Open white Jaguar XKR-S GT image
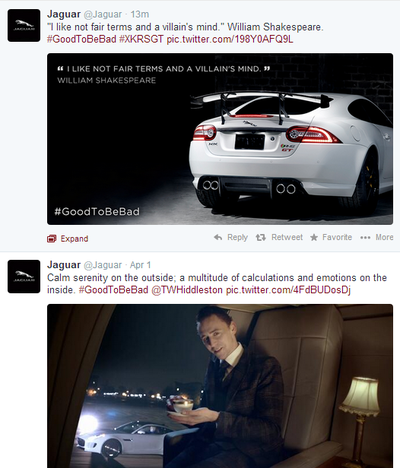This screenshot has height=468, width=400. coord(220,139)
